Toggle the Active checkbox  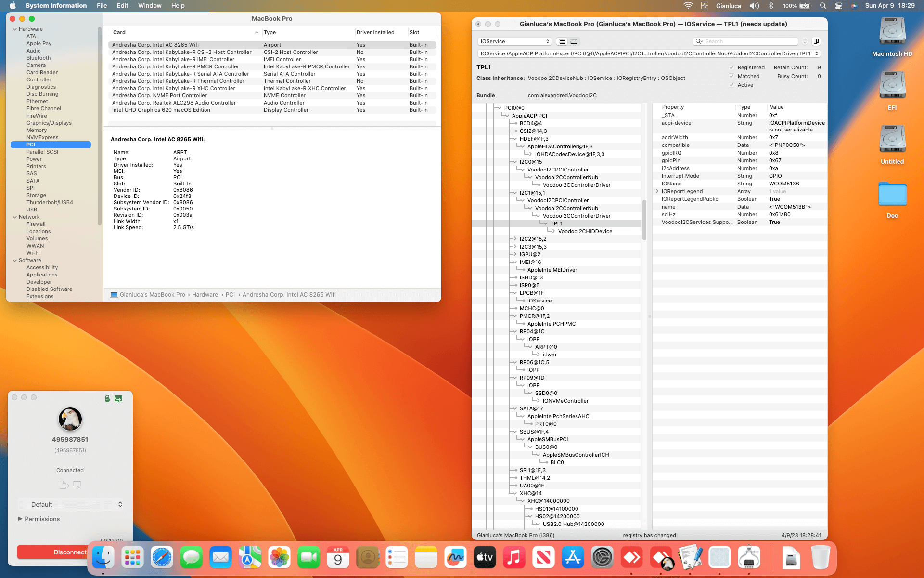[x=731, y=85]
